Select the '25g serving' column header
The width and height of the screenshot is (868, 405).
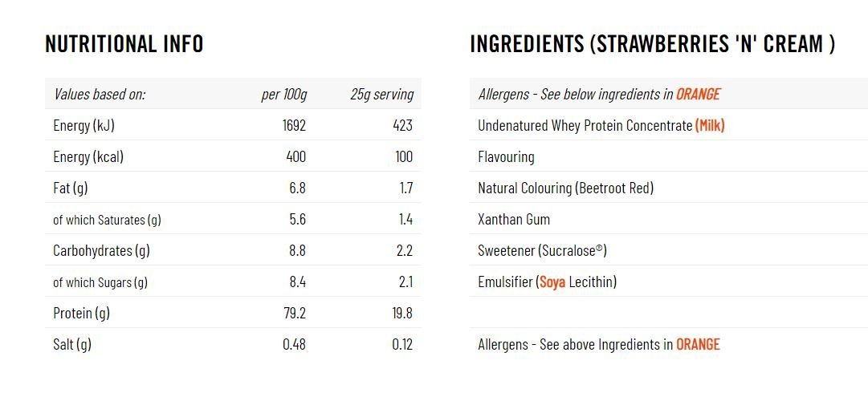pyautogui.click(x=381, y=94)
